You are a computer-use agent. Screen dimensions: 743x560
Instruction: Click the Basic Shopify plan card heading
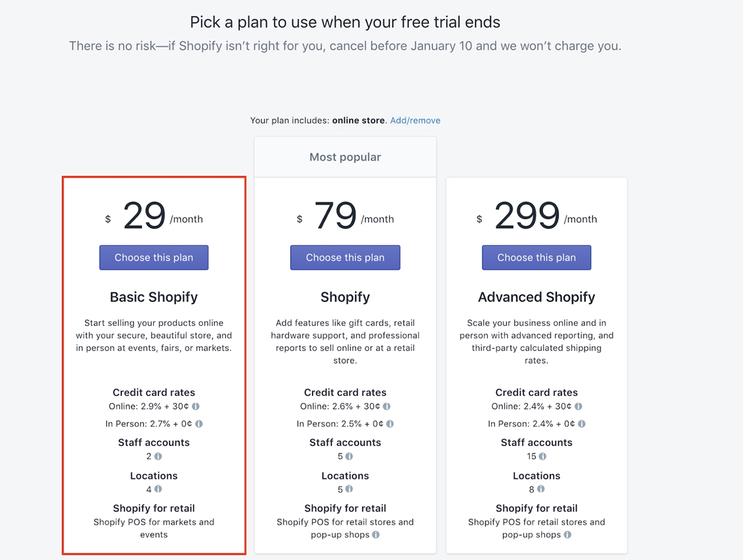point(154,297)
